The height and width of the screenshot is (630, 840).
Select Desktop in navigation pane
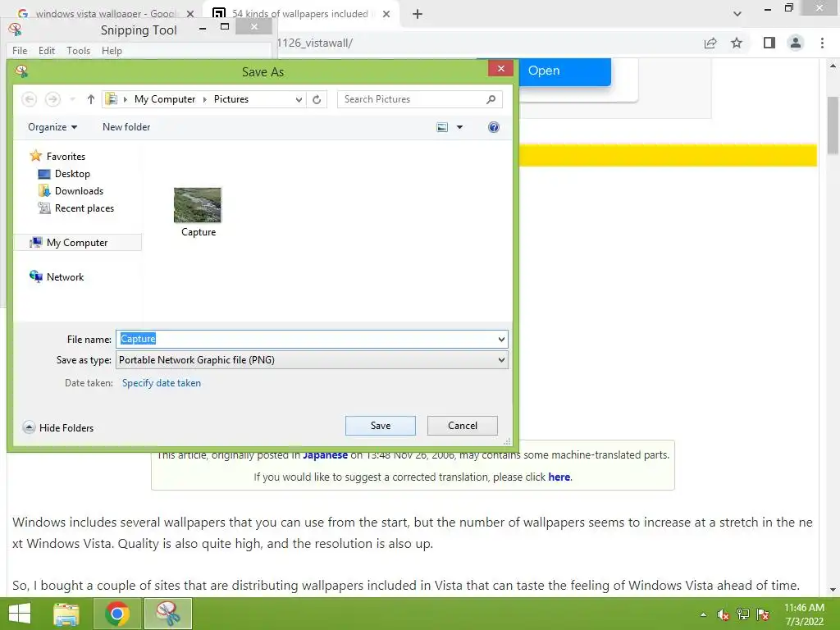tap(64, 174)
